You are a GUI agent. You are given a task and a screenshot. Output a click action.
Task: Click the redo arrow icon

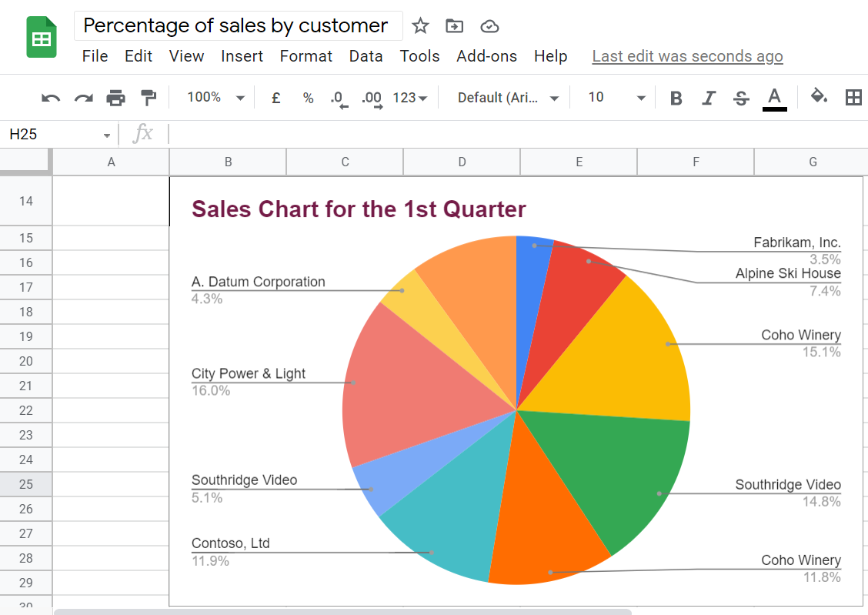pyautogui.click(x=83, y=98)
